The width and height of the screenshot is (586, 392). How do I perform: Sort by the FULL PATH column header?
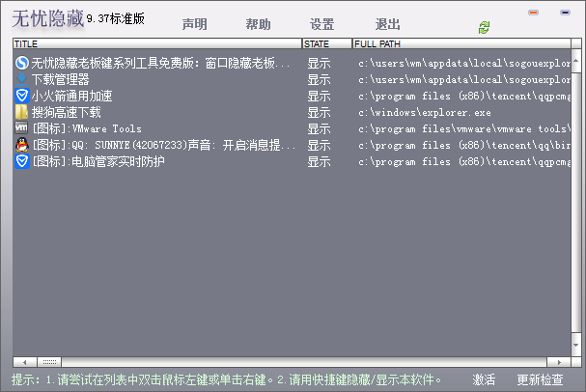pyautogui.click(x=461, y=43)
